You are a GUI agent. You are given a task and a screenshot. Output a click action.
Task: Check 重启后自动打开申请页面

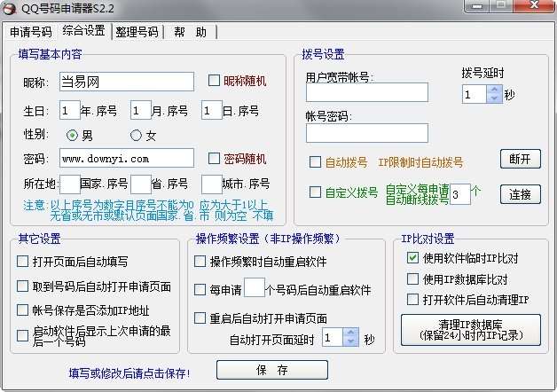click(x=200, y=318)
